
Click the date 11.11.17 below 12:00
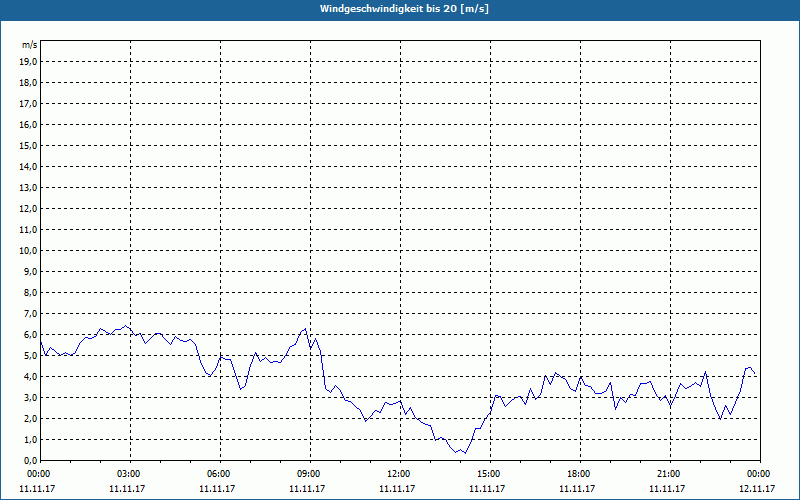pos(397,488)
